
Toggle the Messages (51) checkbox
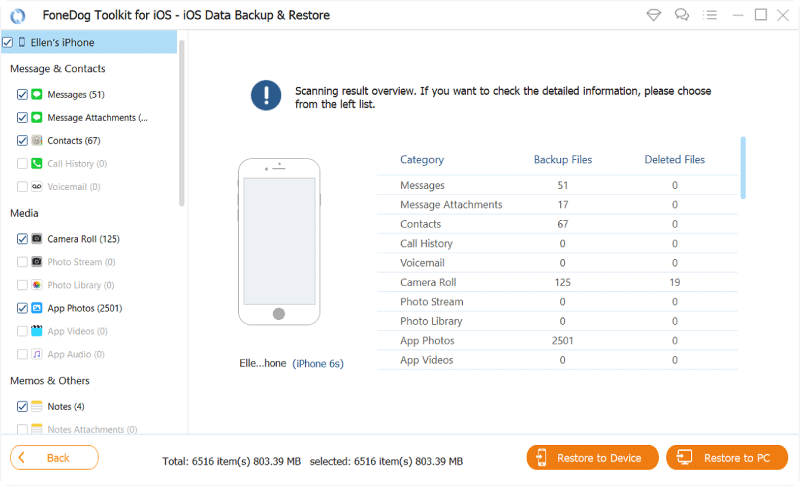coord(22,95)
